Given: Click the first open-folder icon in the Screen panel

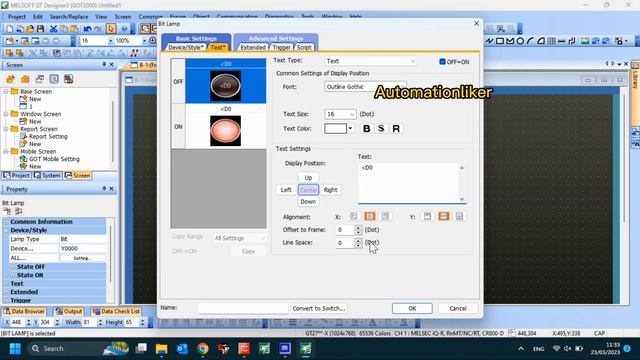Looking at the screenshot, I should click(x=11, y=79).
